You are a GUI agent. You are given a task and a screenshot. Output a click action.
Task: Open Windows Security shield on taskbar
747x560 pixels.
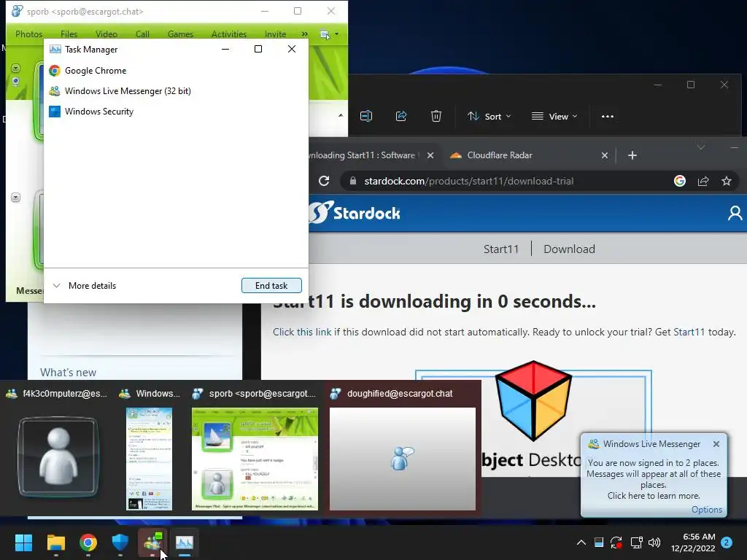(120, 542)
